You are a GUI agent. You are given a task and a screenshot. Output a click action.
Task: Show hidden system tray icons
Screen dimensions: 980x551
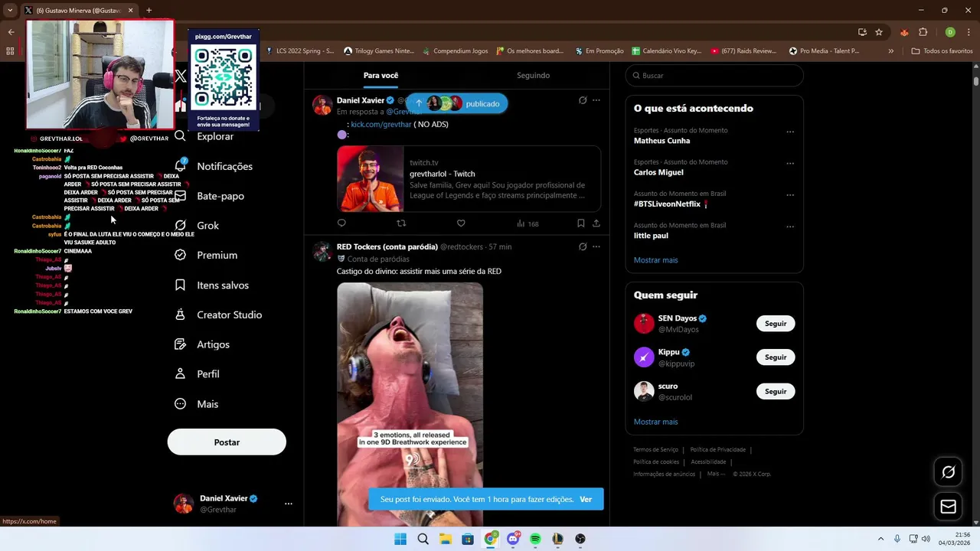point(880,539)
